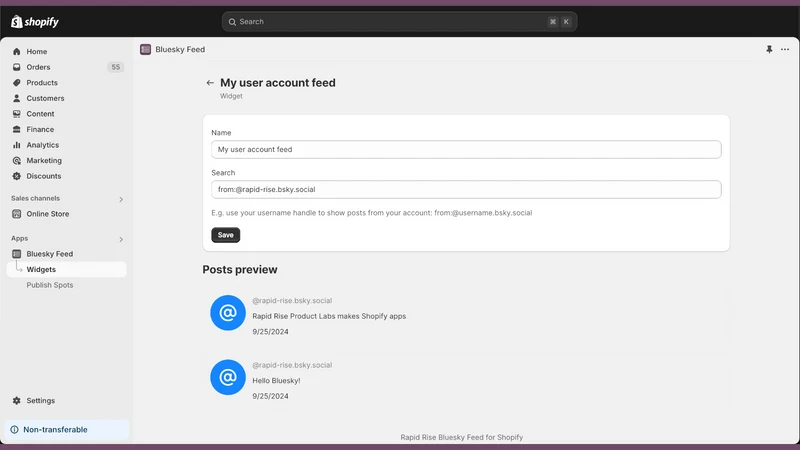Click the Content icon
The image size is (800, 450).
pyautogui.click(x=17, y=114)
